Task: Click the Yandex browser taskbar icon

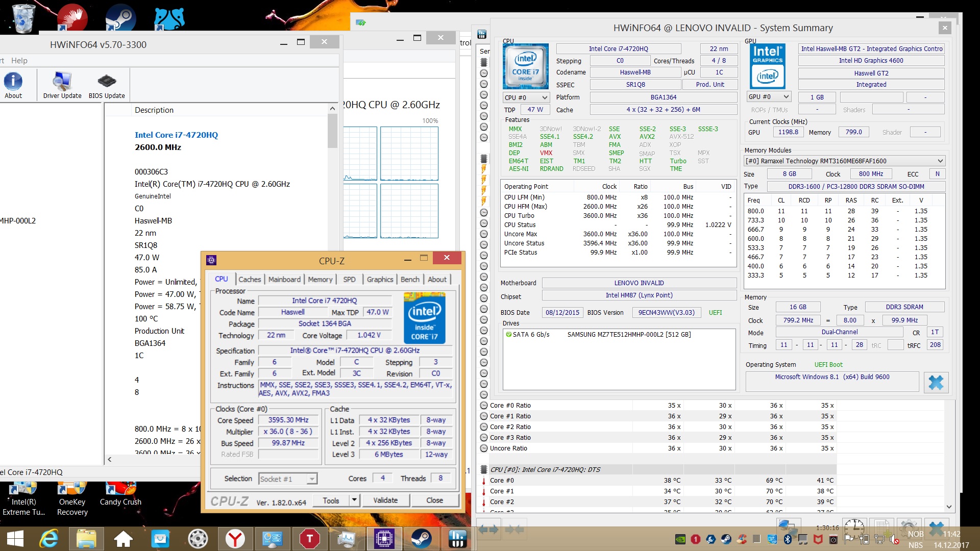Action: [235, 539]
